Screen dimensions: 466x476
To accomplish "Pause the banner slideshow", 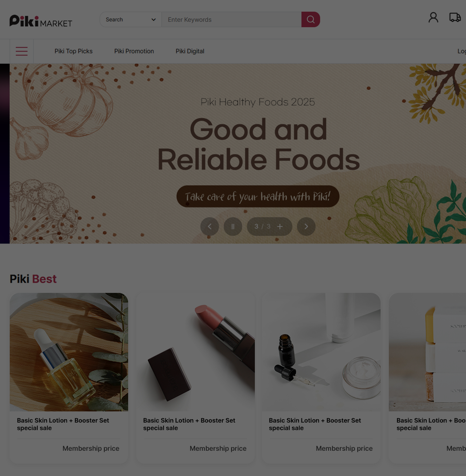I will tap(233, 226).
